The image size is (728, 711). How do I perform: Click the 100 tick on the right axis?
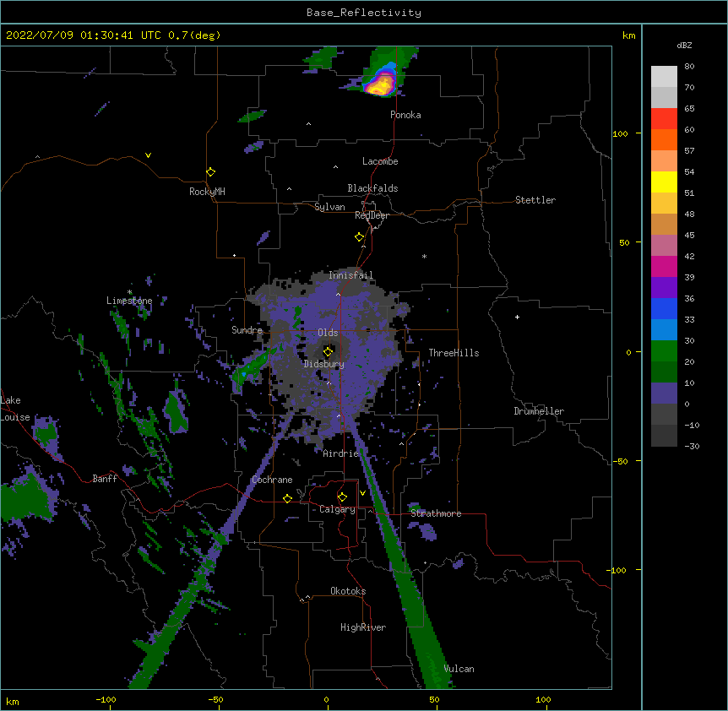point(620,133)
